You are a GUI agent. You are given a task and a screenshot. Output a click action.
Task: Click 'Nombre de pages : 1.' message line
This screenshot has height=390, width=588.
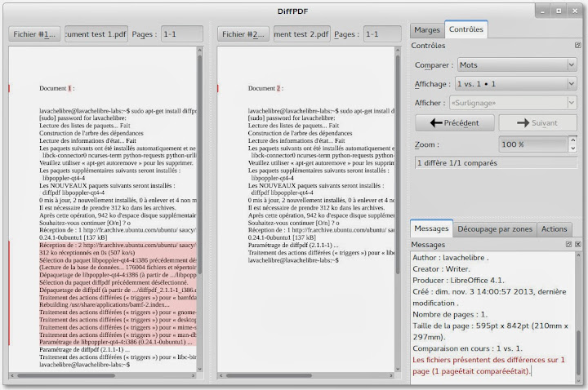pos(450,314)
